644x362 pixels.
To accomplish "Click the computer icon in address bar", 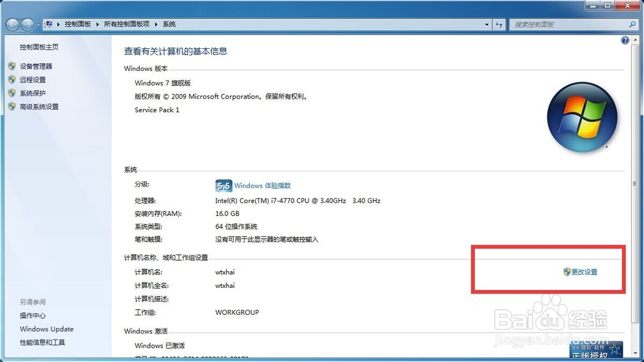I will tap(49, 24).
